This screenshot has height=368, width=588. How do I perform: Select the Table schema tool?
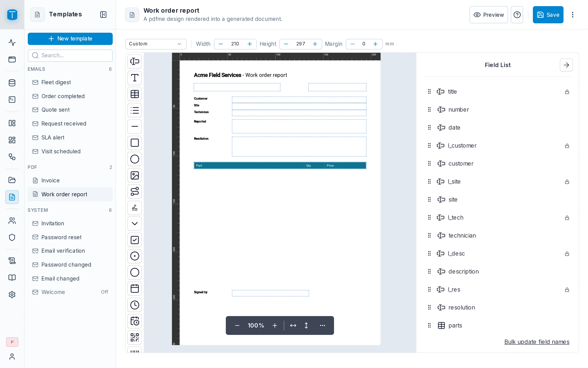(135, 94)
